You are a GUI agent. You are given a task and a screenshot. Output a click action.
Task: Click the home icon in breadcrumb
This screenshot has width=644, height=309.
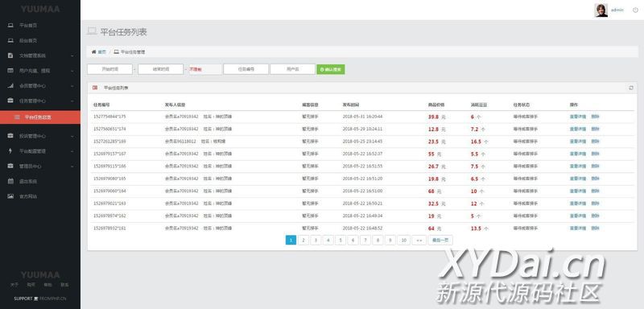point(93,52)
